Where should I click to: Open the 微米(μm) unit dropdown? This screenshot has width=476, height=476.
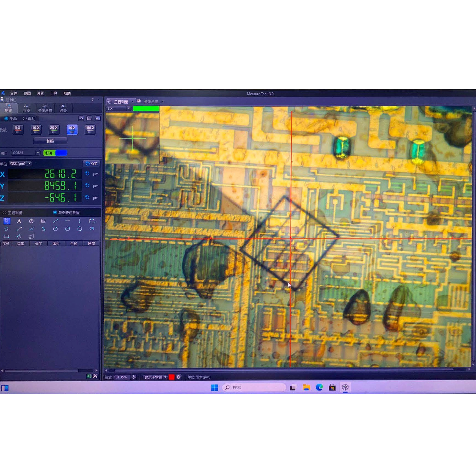[29, 163]
